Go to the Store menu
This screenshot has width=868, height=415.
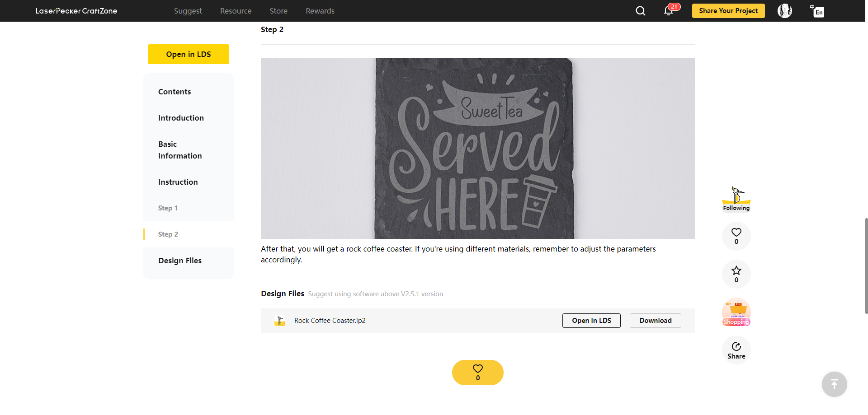pyautogui.click(x=278, y=11)
